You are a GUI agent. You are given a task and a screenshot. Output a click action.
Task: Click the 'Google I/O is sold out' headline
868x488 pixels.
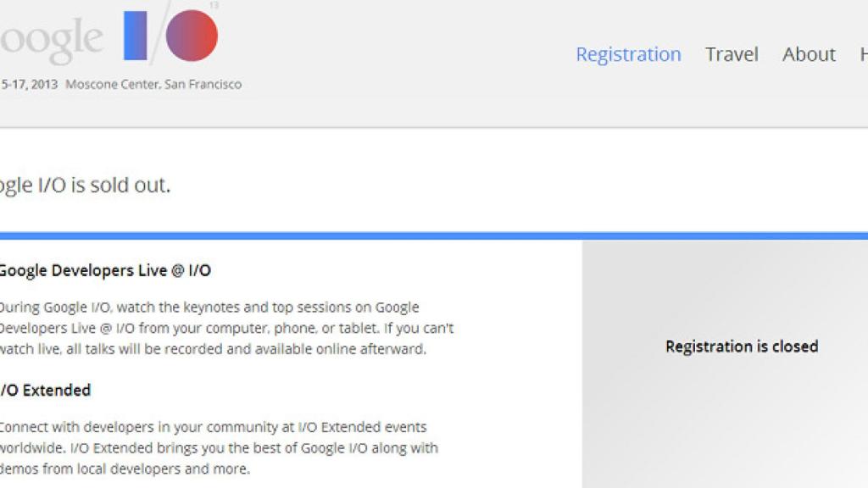85,185
